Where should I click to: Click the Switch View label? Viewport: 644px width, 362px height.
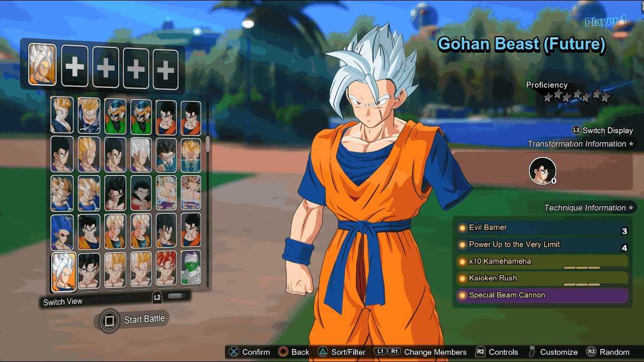click(62, 302)
